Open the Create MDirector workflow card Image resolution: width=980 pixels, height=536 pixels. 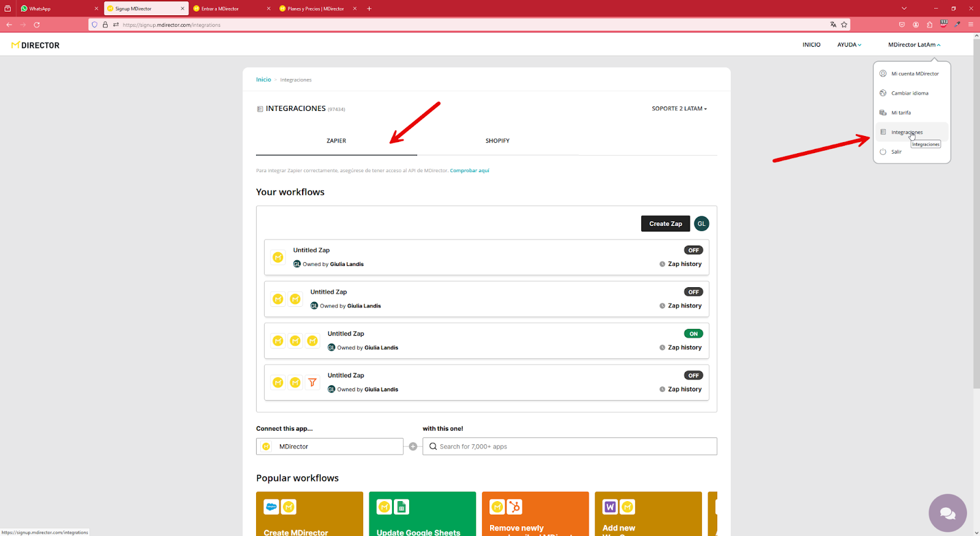coord(309,514)
